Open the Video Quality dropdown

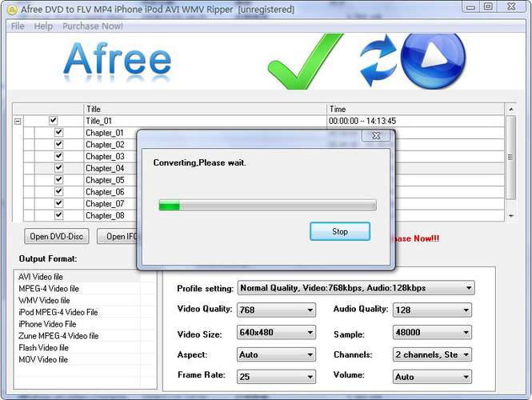tap(276, 310)
